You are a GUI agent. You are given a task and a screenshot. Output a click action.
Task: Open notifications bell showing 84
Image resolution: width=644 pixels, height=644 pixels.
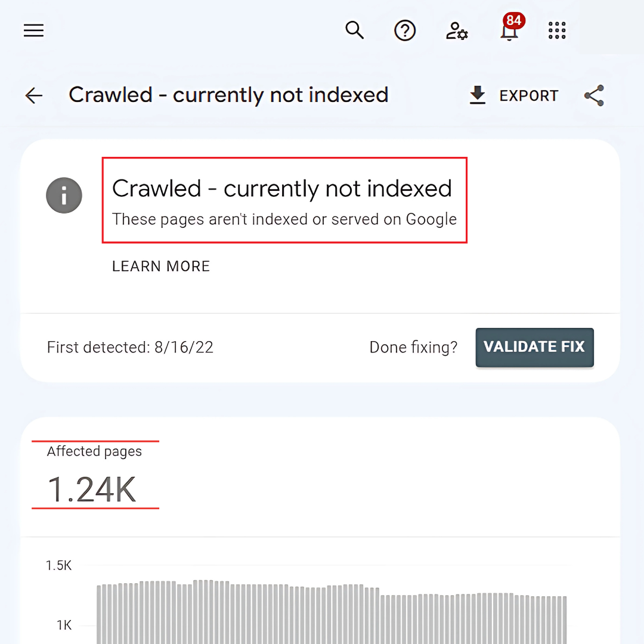(509, 30)
